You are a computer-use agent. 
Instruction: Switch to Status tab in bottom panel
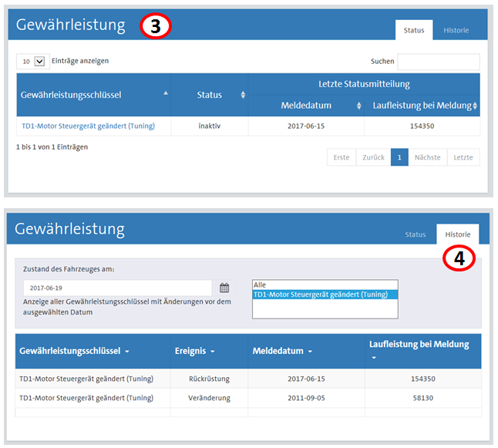(415, 234)
